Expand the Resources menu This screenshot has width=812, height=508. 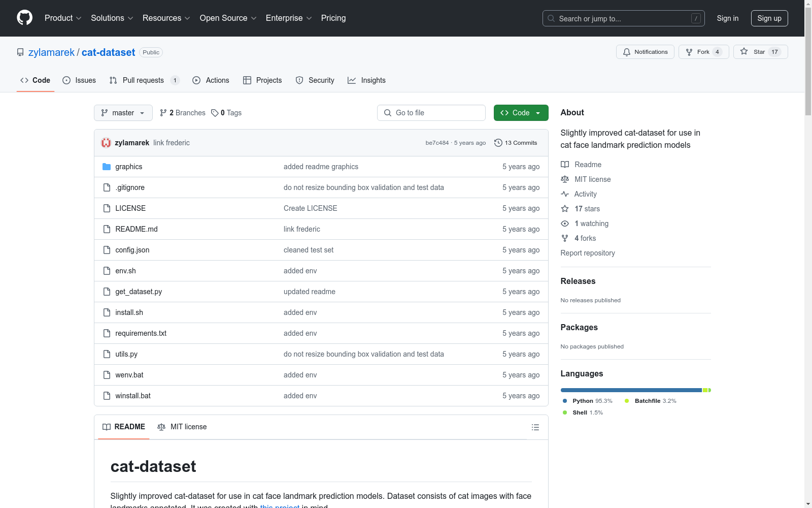coord(166,18)
